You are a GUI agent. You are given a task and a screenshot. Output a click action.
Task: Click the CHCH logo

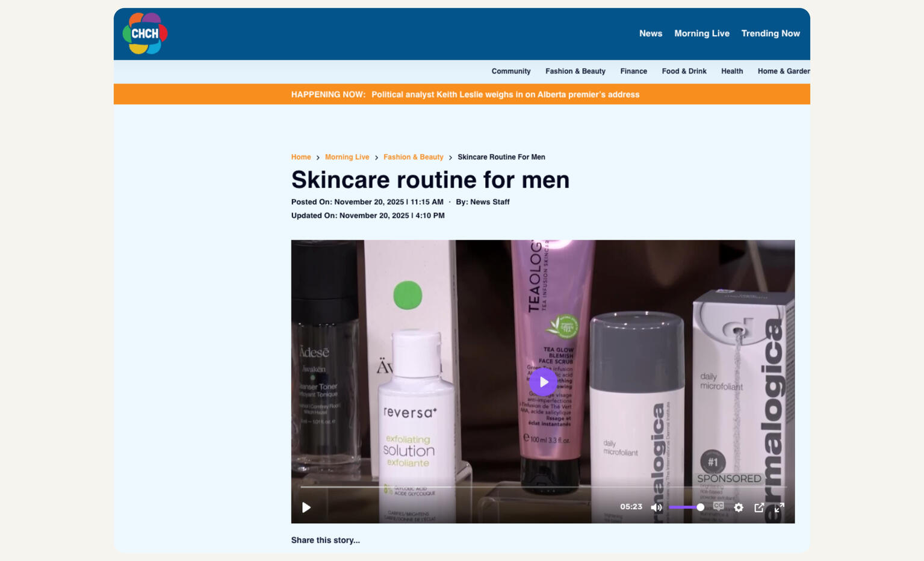[145, 34]
